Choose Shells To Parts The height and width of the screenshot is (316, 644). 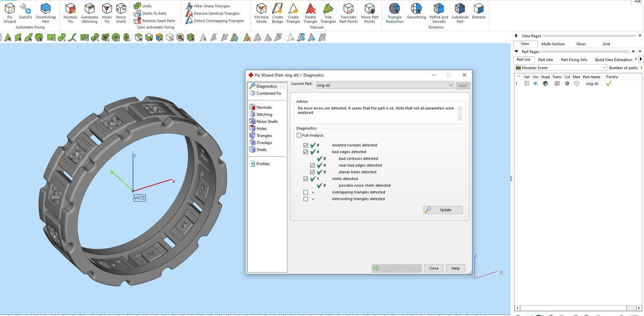point(150,13)
